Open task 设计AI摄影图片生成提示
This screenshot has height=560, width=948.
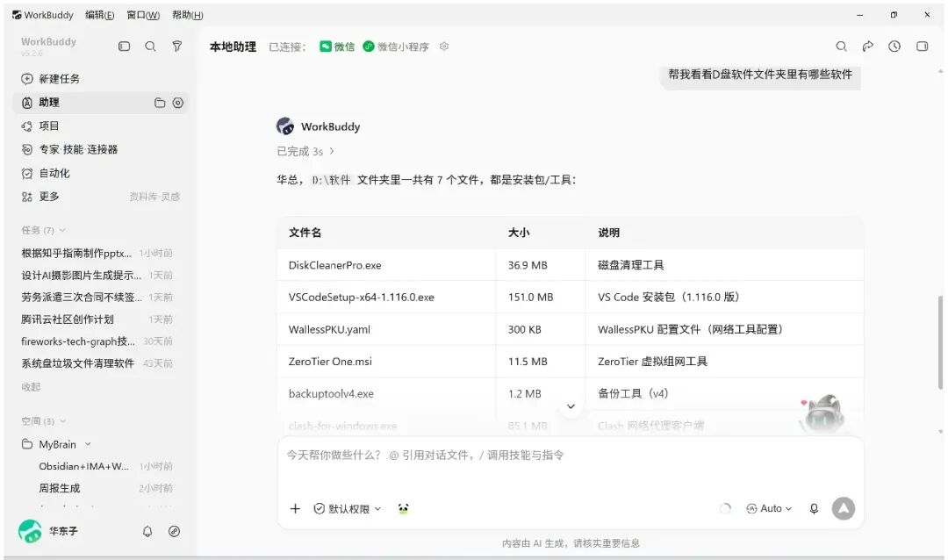(x=97, y=275)
